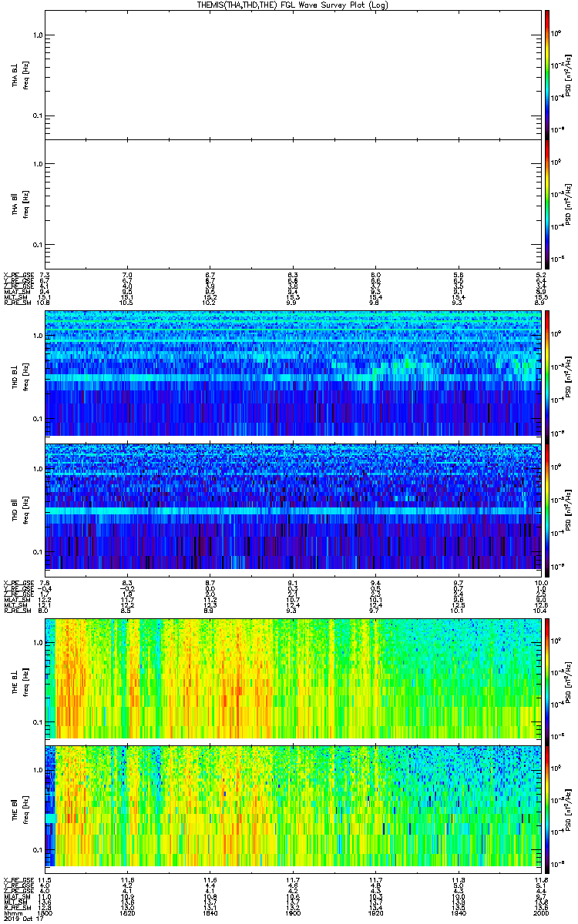Click the THE B-parallel spectrogram

click(x=293, y=806)
